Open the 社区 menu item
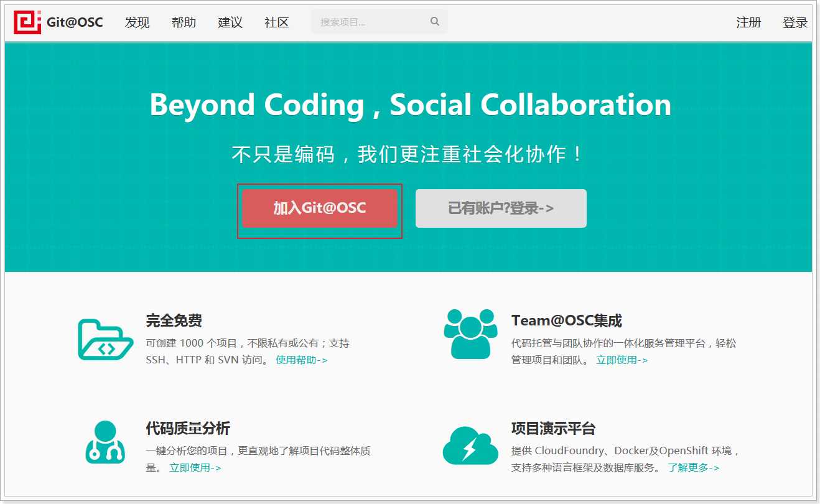Screen dimensions: 820x504 [x=277, y=22]
